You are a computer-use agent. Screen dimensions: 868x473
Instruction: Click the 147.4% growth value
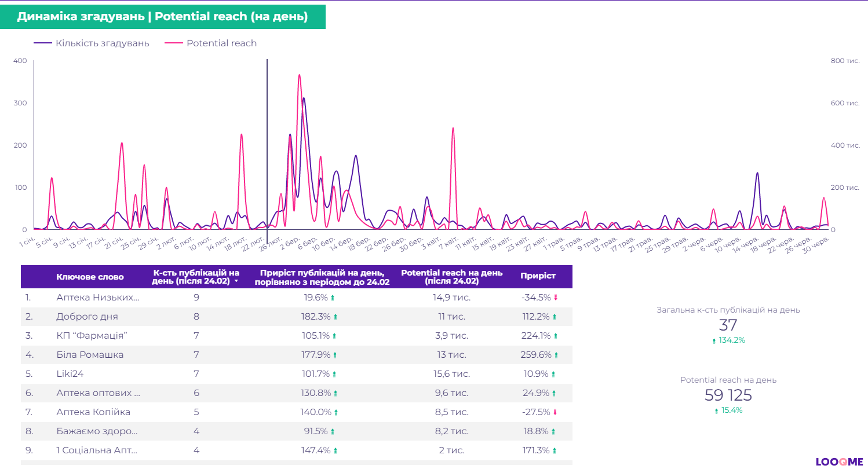pyautogui.click(x=316, y=450)
